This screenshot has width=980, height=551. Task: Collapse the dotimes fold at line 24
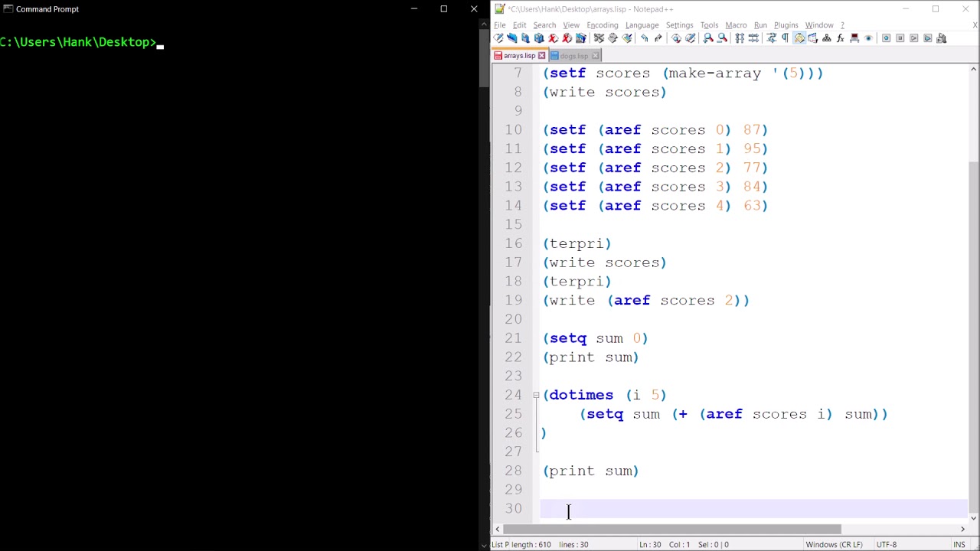point(536,395)
